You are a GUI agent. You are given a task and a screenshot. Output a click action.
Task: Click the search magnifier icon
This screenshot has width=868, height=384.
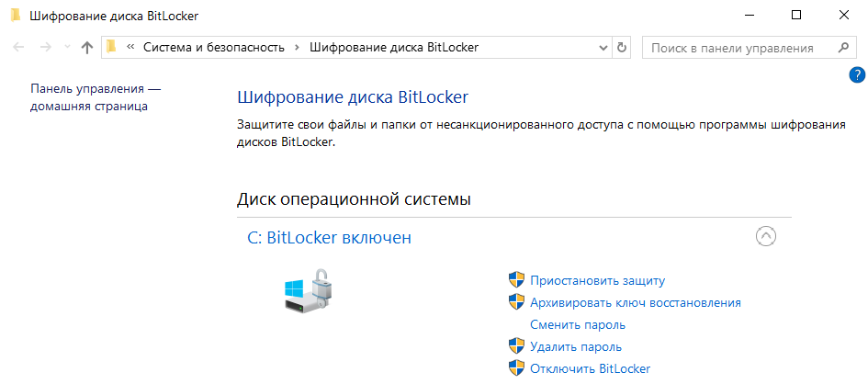point(843,48)
